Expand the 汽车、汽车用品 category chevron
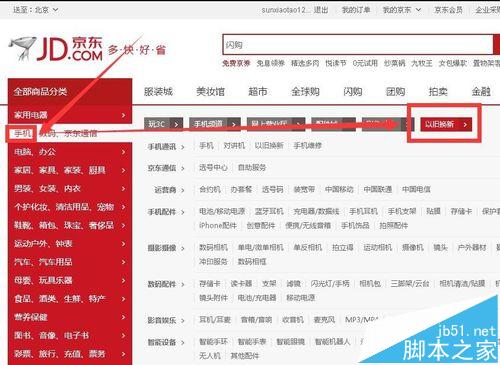This screenshot has height=365, width=500. coord(123,262)
